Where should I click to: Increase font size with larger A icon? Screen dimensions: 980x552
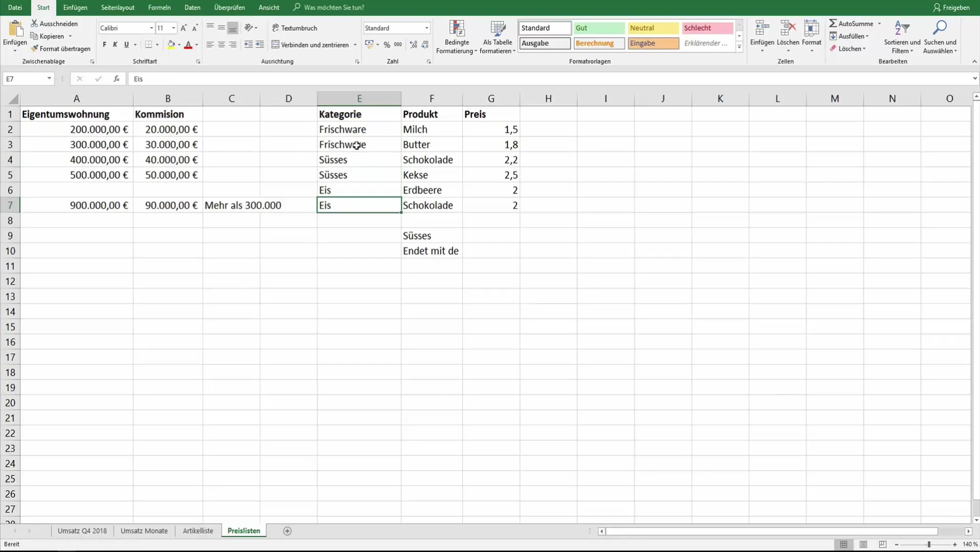(183, 28)
